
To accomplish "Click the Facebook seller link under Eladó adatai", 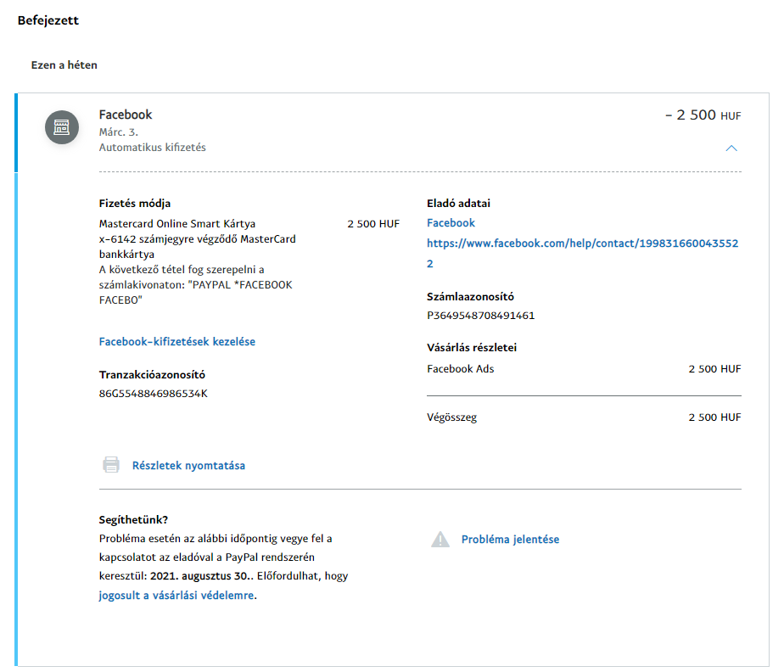I will pos(451,222).
